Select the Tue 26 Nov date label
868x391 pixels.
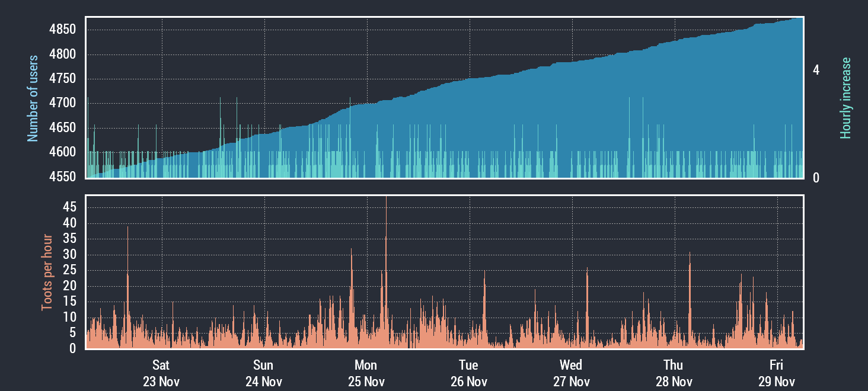coord(469,373)
